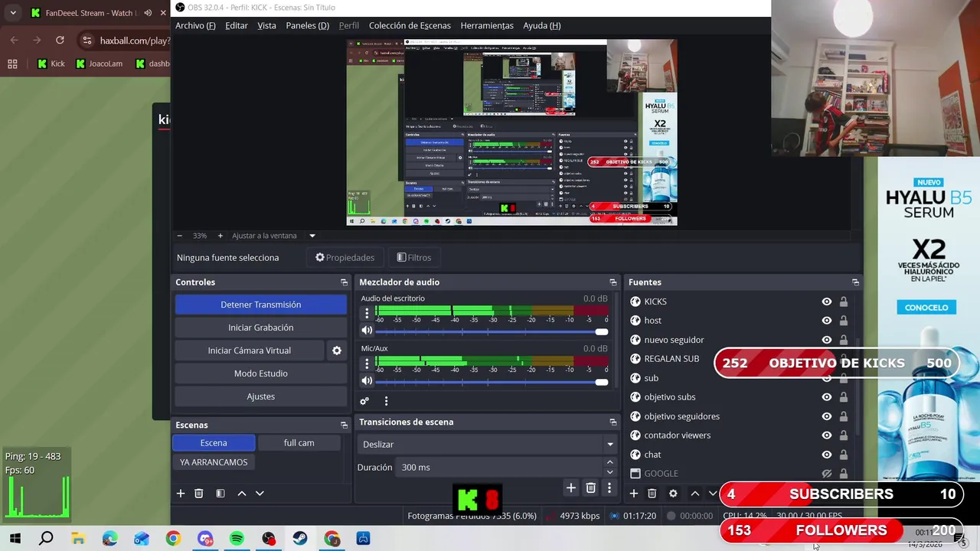Screen dimensions: 980x551
Task: Open Steam from the taskbar
Action: click(x=299, y=539)
